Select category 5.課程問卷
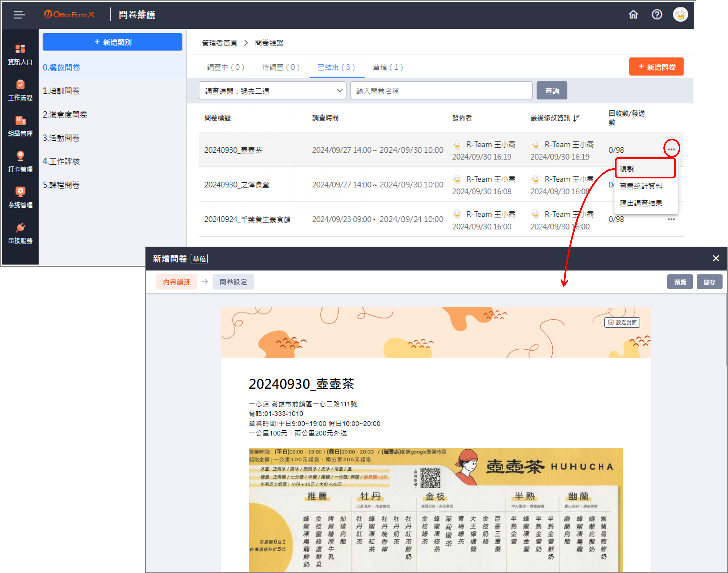728x573 pixels. [112, 185]
